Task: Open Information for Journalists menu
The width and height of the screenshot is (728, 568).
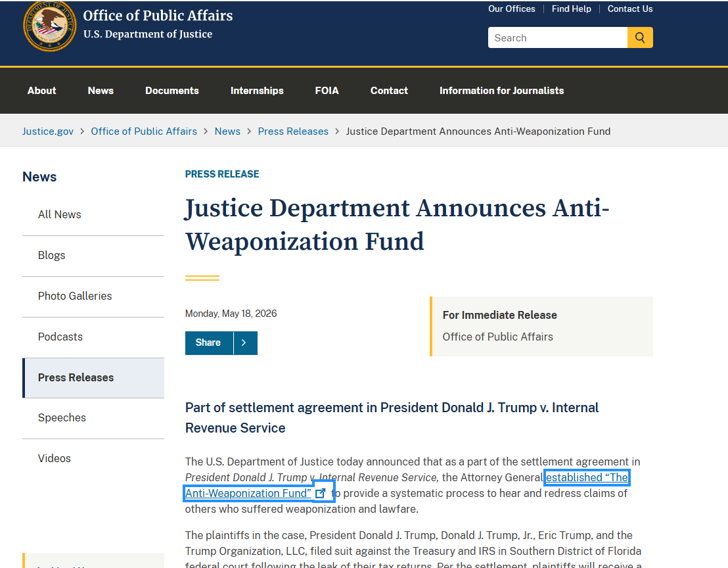Action: coord(501,91)
